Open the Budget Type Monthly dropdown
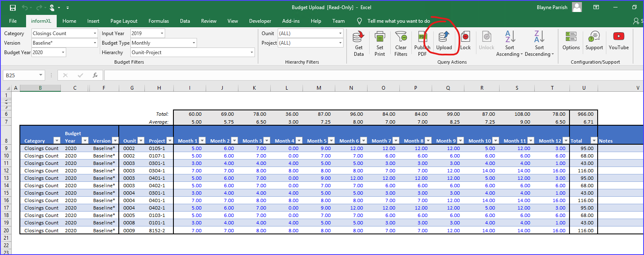The width and height of the screenshot is (644, 255). pyautogui.click(x=192, y=43)
